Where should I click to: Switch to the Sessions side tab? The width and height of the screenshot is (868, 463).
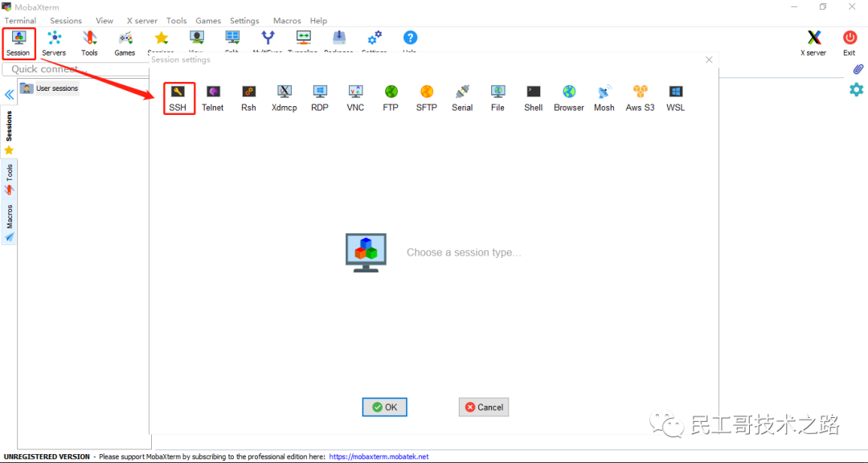point(9,132)
